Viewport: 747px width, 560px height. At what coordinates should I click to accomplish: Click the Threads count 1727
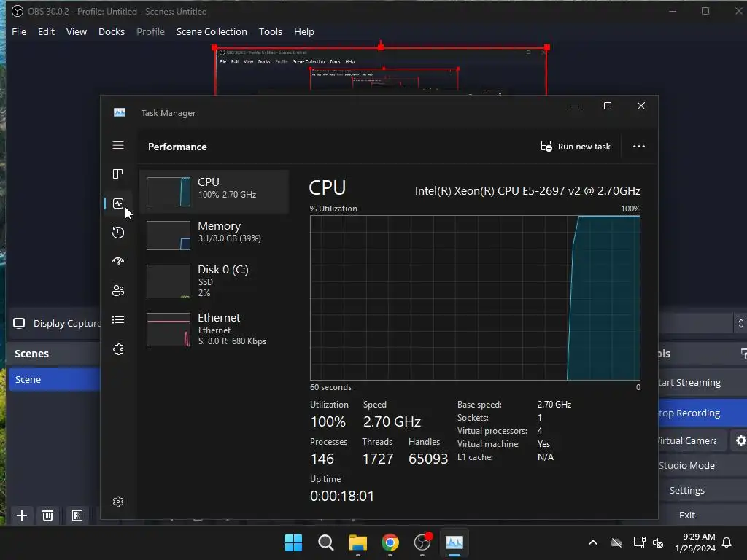378,459
